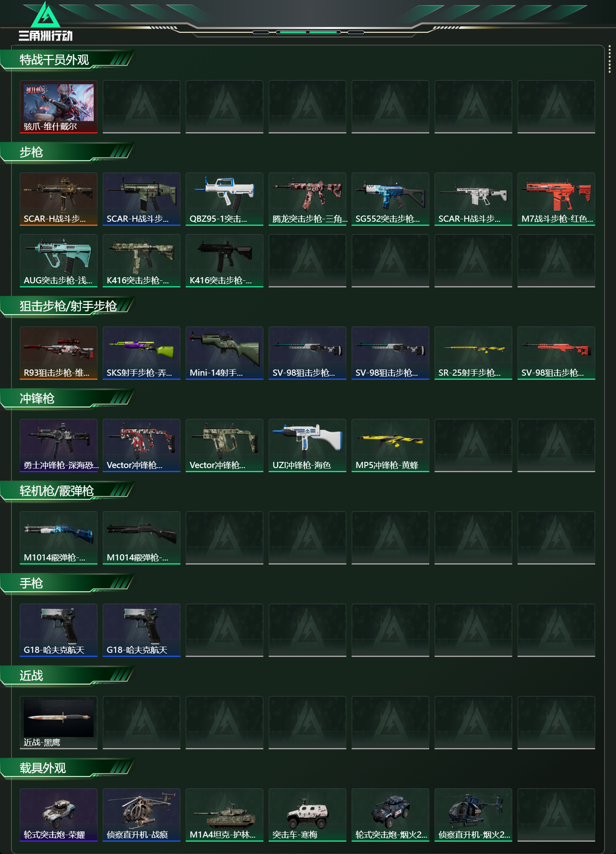This screenshot has width=616, height=854.
Task: Select the QBZ95-1 white-blue rifle skin
Action: [224, 199]
